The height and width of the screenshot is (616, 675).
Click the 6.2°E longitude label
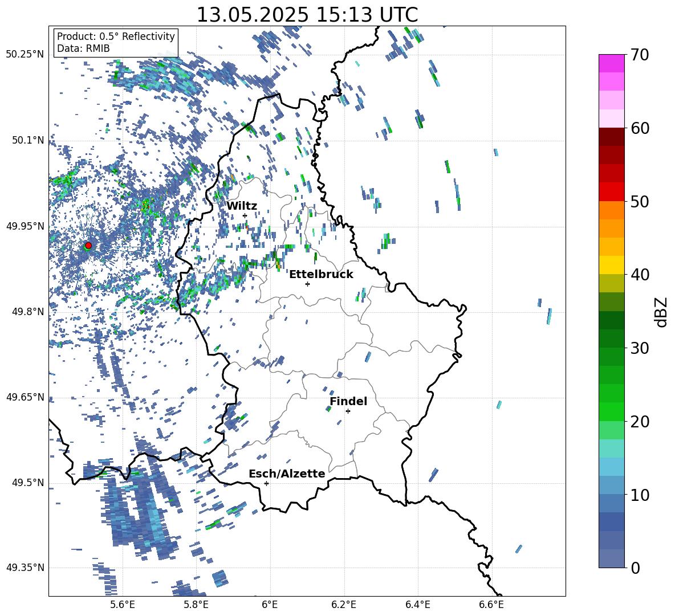tap(344, 605)
